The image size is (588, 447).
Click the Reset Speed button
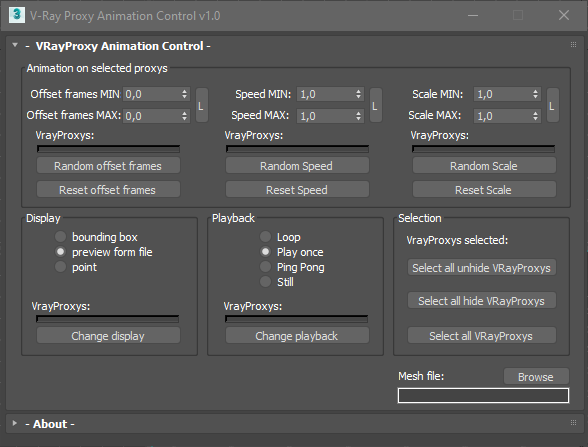click(297, 189)
